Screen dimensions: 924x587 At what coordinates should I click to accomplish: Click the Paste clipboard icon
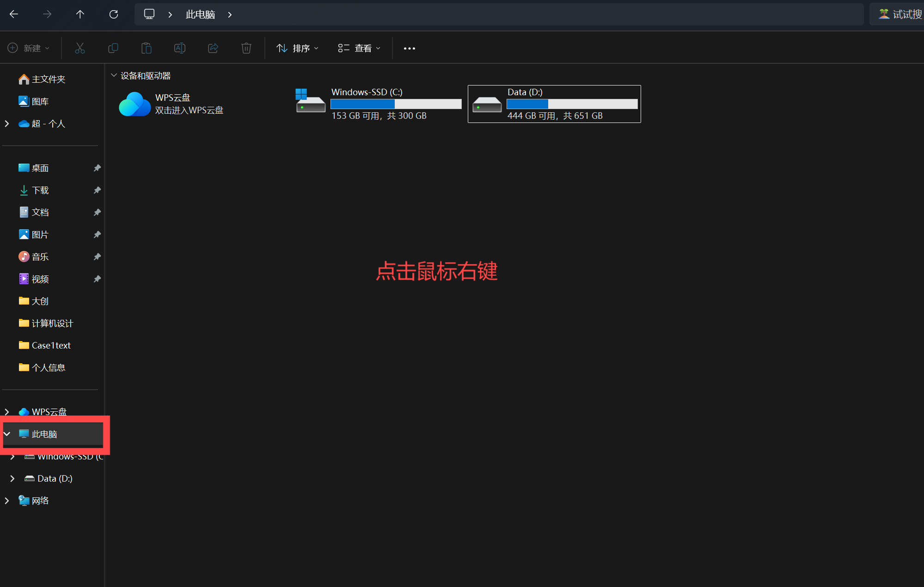click(x=147, y=48)
